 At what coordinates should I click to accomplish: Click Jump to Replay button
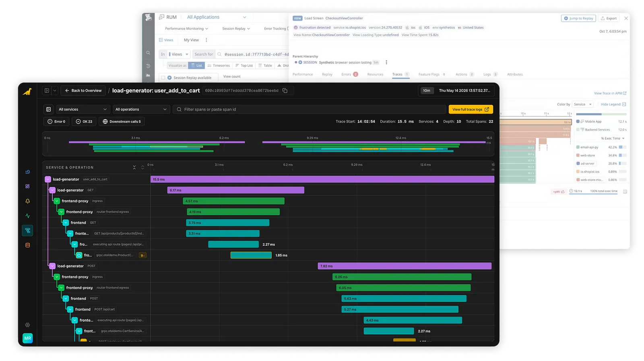click(x=578, y=18)
